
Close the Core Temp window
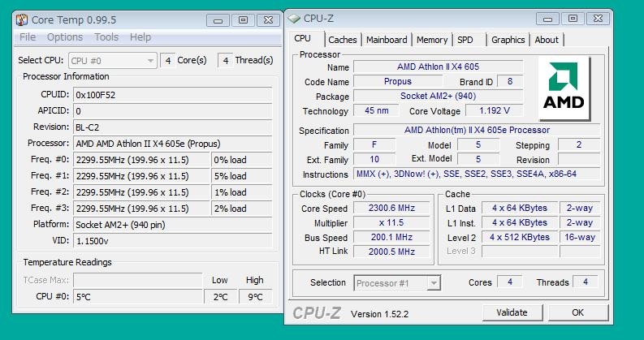(x=268, y=20)
